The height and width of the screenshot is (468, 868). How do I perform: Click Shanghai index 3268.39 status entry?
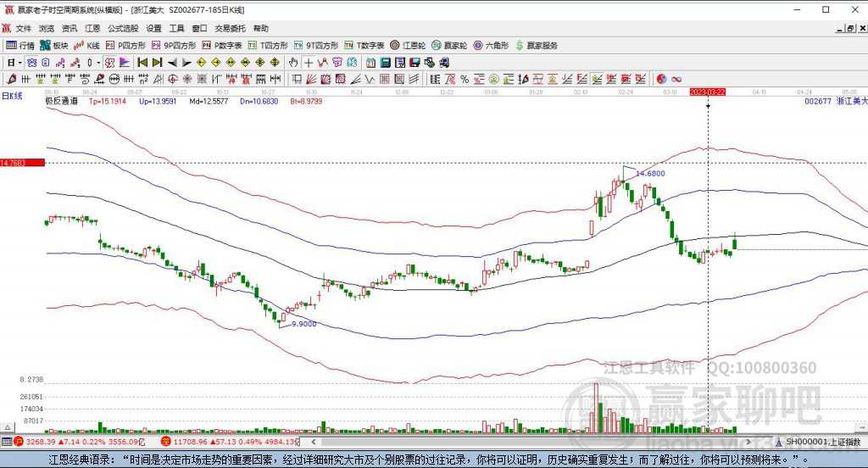[79, 442]
